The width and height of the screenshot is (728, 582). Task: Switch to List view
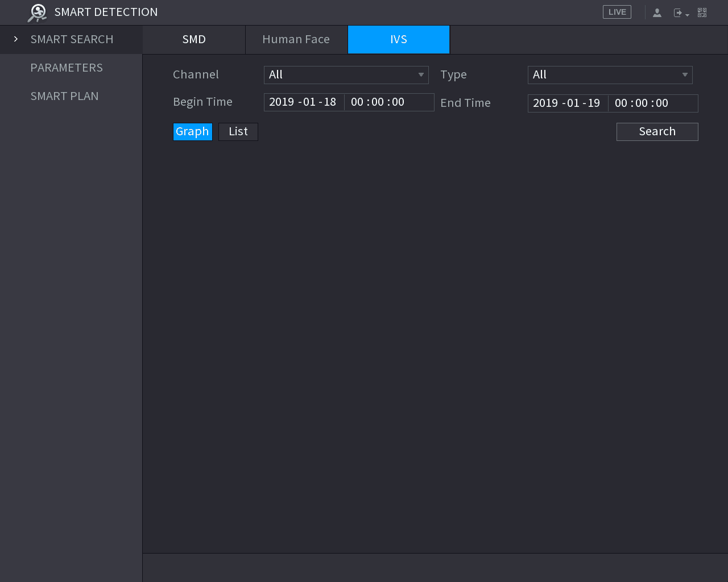pyautogui.click(x=238, y=132)
